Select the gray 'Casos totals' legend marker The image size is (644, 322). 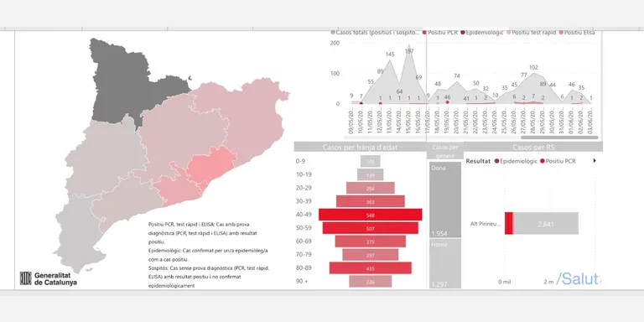[333, 32]
